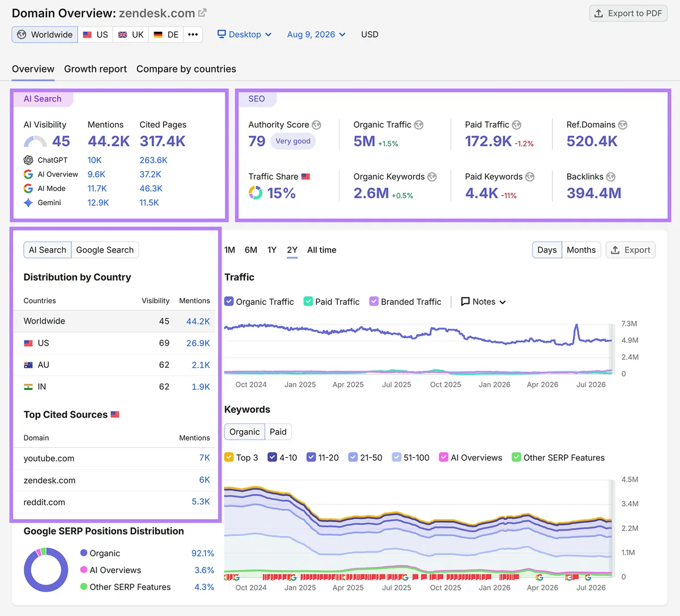Click the ChatGPT logo icon
This screenshot has height=616, width=680.
coord(28,160)
